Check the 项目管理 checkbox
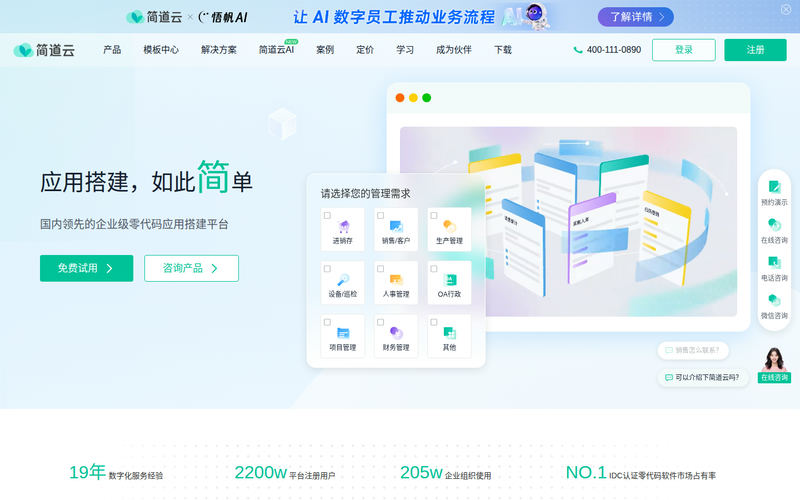The width and height of the screenshot is (800, 500). [327, 322]
